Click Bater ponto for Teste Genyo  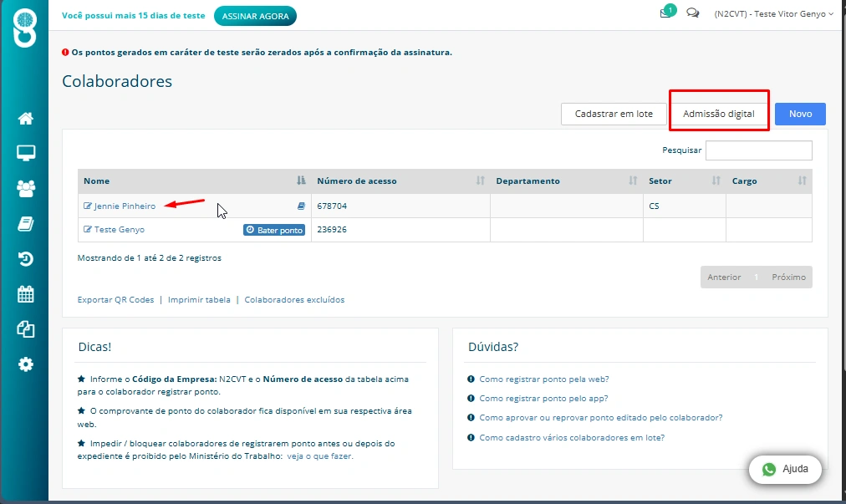[274, 230]
